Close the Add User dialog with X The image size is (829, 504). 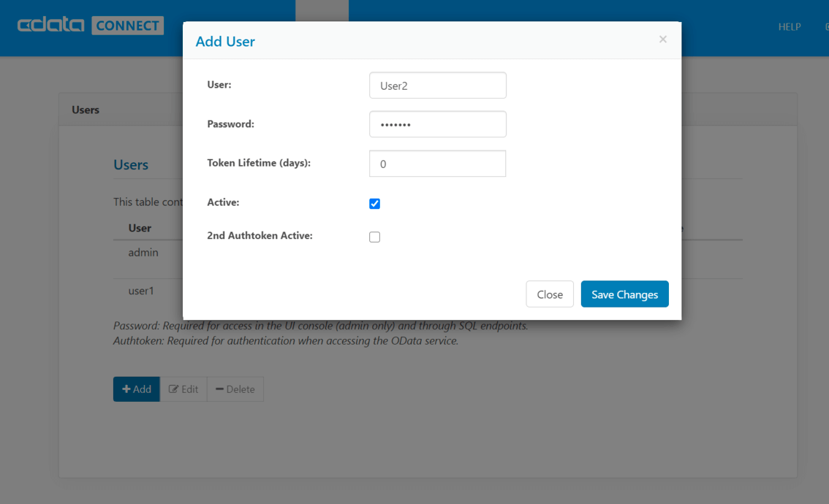click(662, 39)
